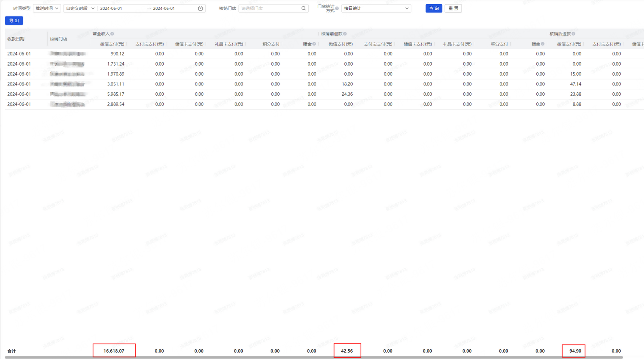Click the blurred store name in the 5,985.17 row
644x359 pixels.
coord(68,94)
